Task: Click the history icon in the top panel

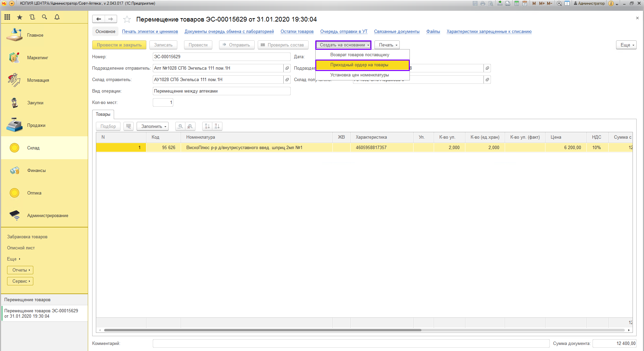Action: click(x=32, y=17)
